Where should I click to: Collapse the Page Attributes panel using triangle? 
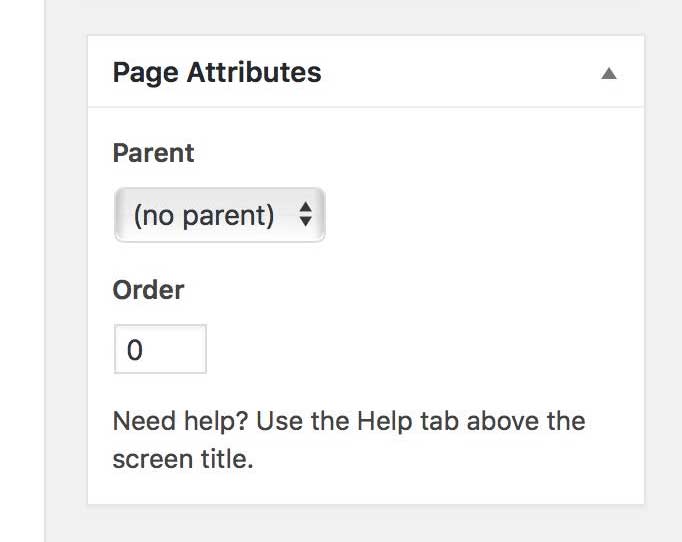609,73
